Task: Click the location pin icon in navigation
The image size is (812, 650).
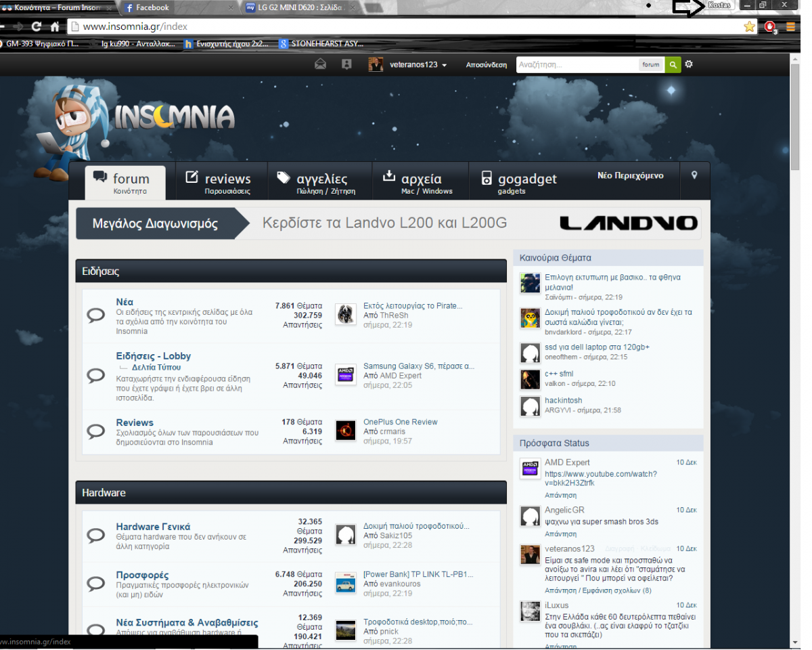Action: point(694,175)
